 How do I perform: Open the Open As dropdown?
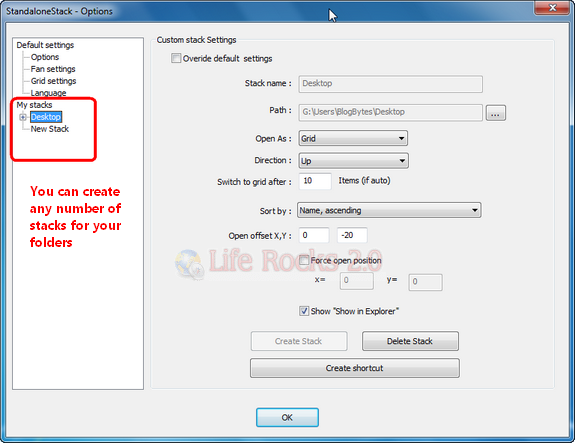353,139
